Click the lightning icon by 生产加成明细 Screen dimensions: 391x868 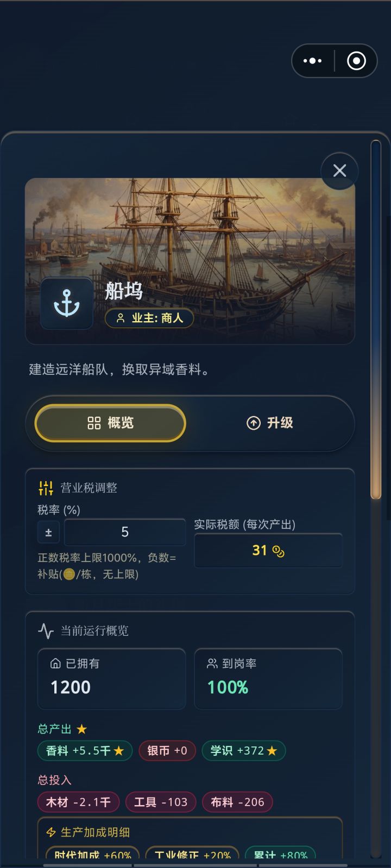51,832
